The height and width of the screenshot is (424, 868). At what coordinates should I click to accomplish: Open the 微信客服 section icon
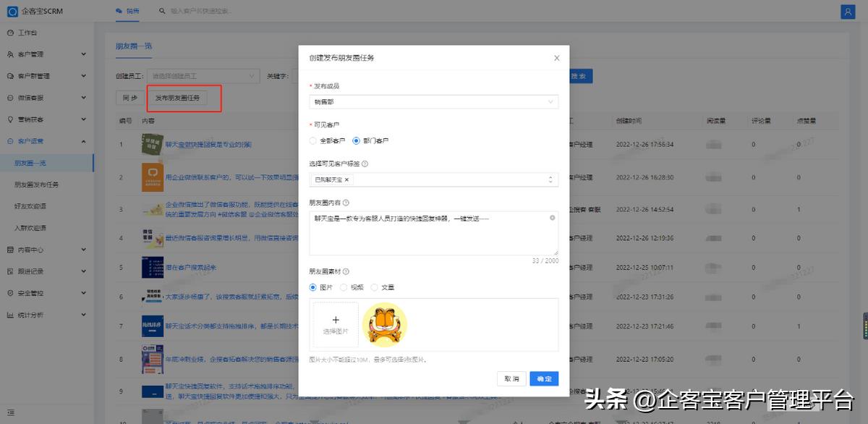pyautogui.click(x=12, y=97)
